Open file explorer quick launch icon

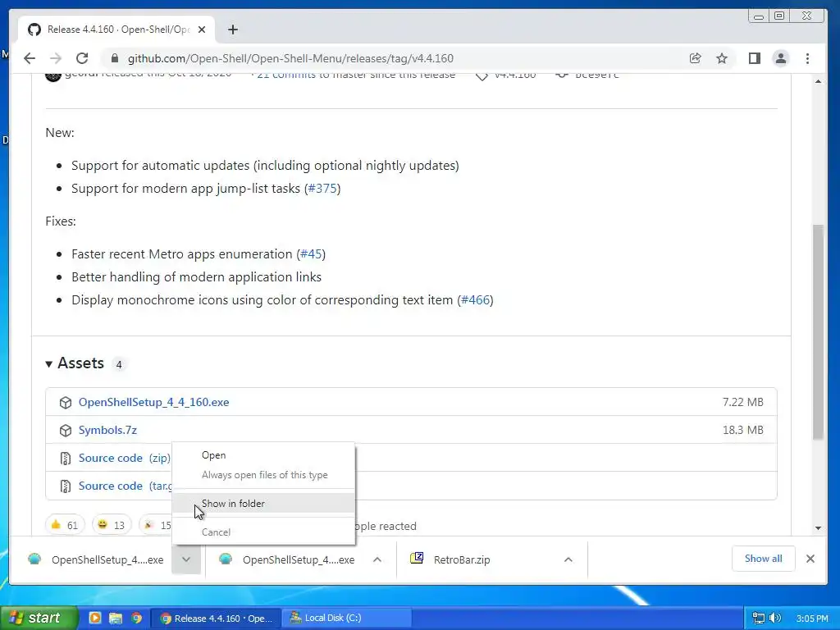coord(115,618)
